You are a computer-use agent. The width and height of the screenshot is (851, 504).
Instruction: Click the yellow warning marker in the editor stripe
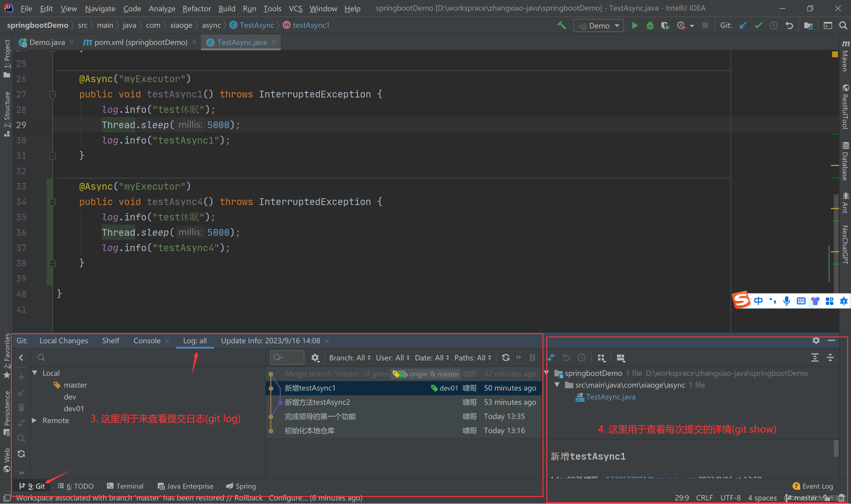pyautogui.click(x=835, y=54)
